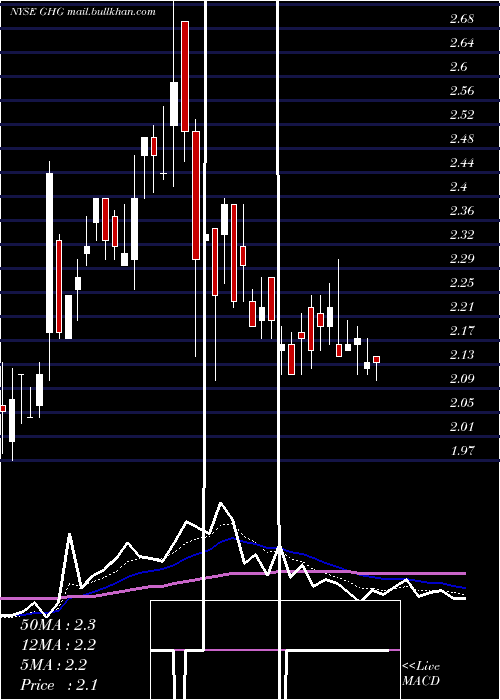The height and width of the screenshot is (700, 500).
Task: Click the 2.32 price axis label
Action: tap(462, 235)
